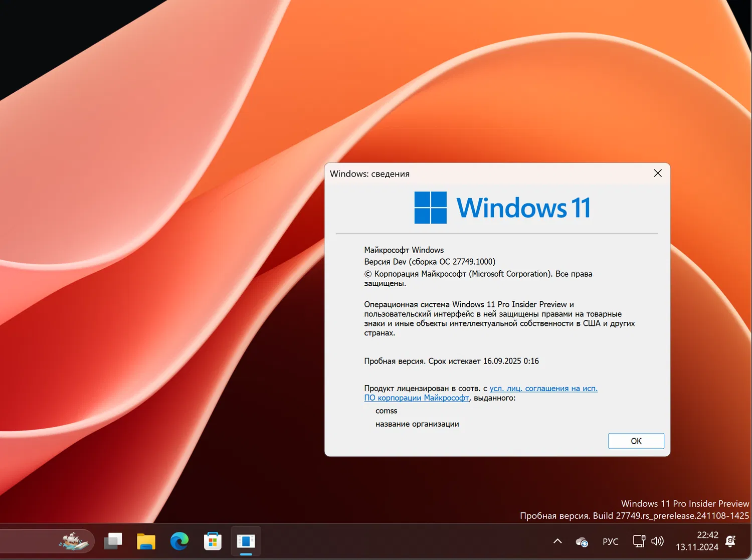Open the РУС language input switcher
The width and height of the screenshot is (752, 560).
pyautogui.click(x=610, y=541)
